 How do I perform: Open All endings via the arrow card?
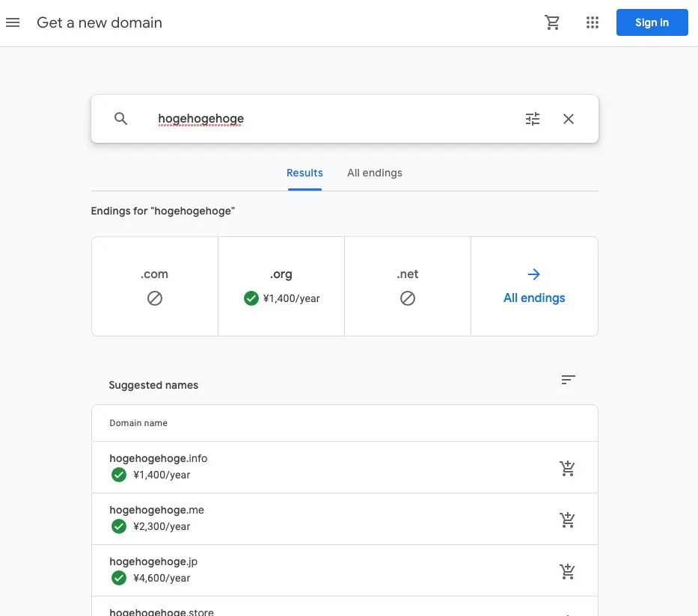(534, 286)
